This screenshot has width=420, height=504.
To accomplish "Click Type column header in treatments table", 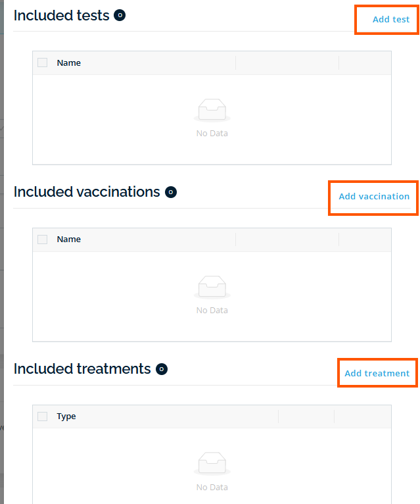I will tap(66, 416).
